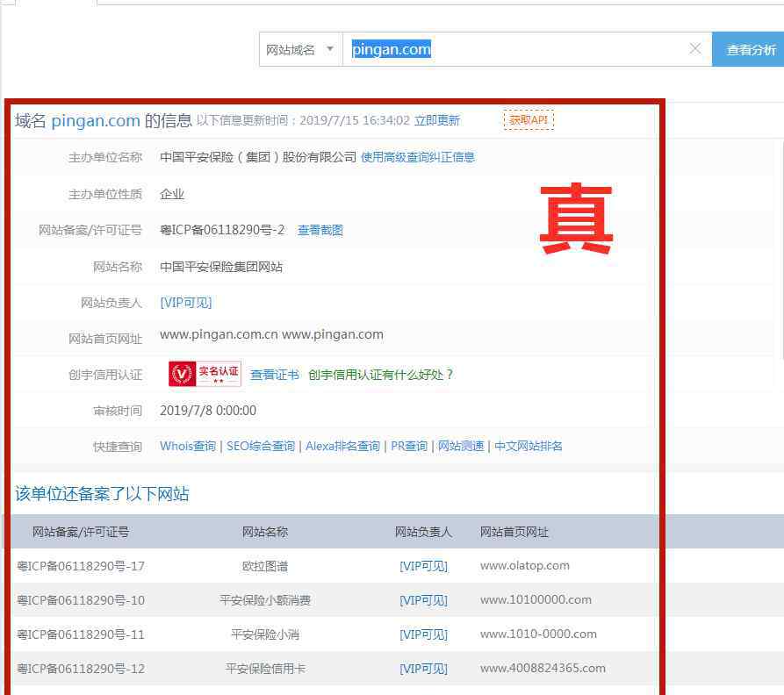Select the www.1010-0000.com URL text
Viewport: 784px width, 695px height.
[538, 634]
